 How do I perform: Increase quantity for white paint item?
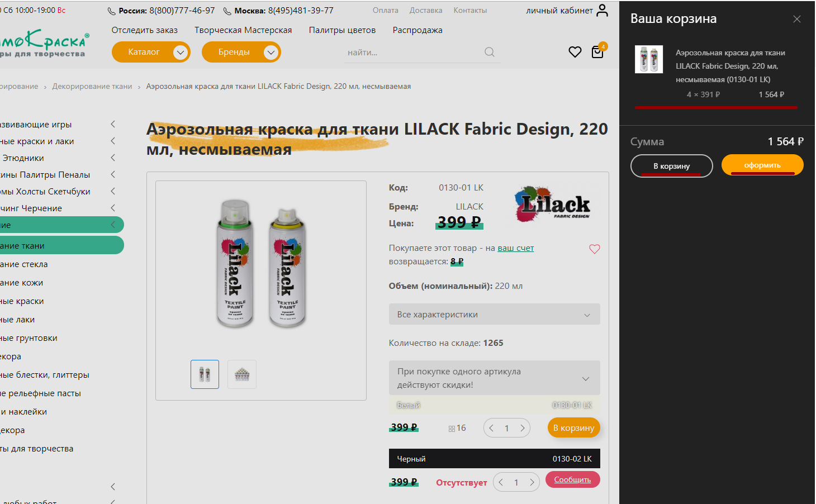pos(523,428)
